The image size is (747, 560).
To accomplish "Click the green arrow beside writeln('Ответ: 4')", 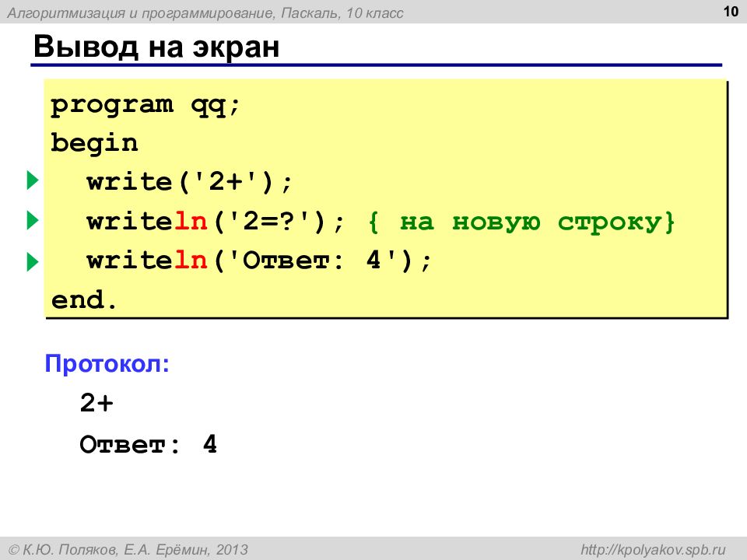I will 33,262.
